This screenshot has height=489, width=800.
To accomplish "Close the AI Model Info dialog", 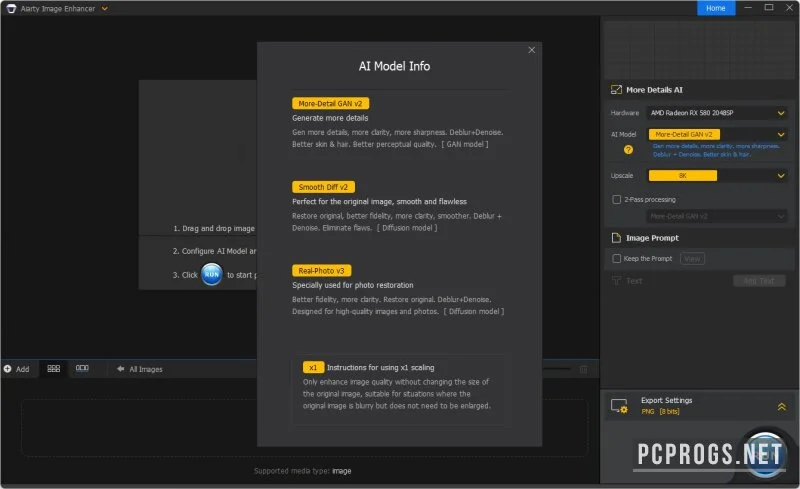I will [532, 50].
